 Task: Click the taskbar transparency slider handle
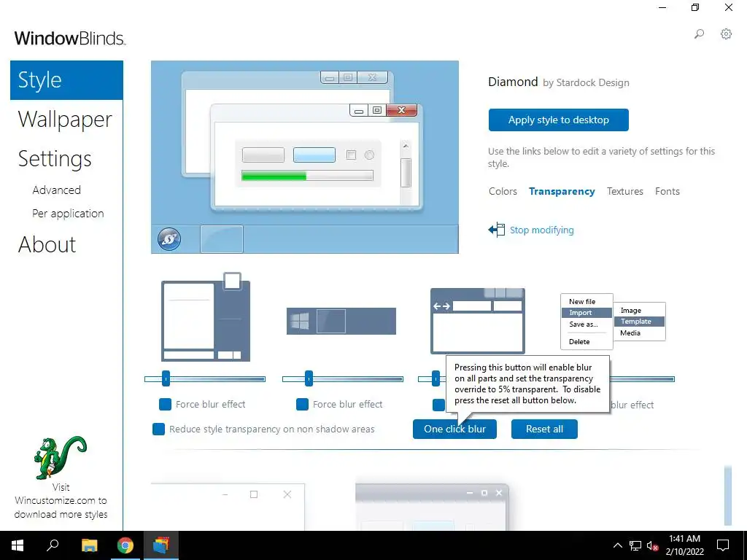(309, 379)
